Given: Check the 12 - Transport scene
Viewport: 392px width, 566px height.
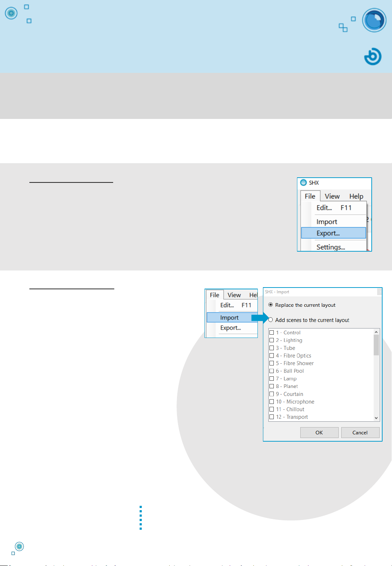Looking at the screenshot, I should coord(272,417).
